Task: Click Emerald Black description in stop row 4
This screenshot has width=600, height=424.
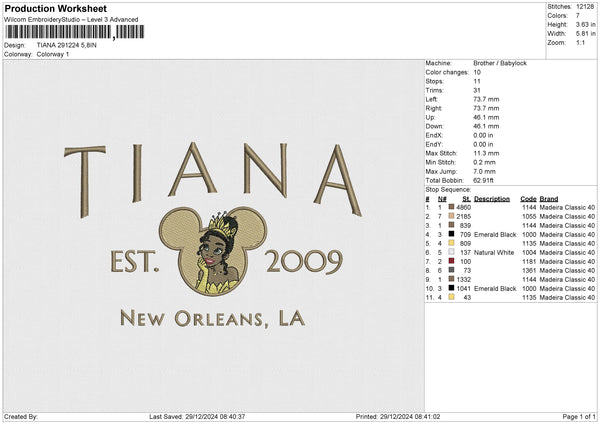Action: click(495, 235)
